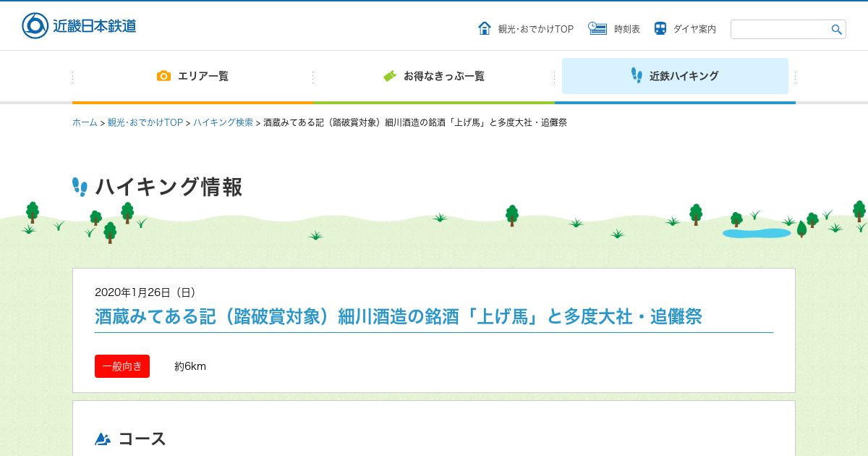
Task: Click the camera icon in エリア一覧
Action: (x=164, y=76)
